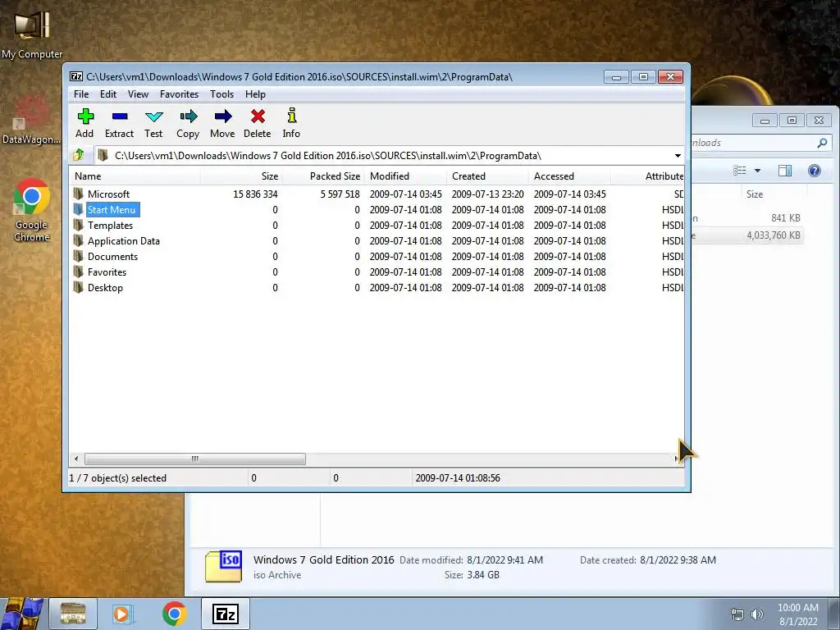Image resolution: width=840 pixels, height=630 pixels.
Task: Select the Start Menu folder
Action: tap(112, 209)
